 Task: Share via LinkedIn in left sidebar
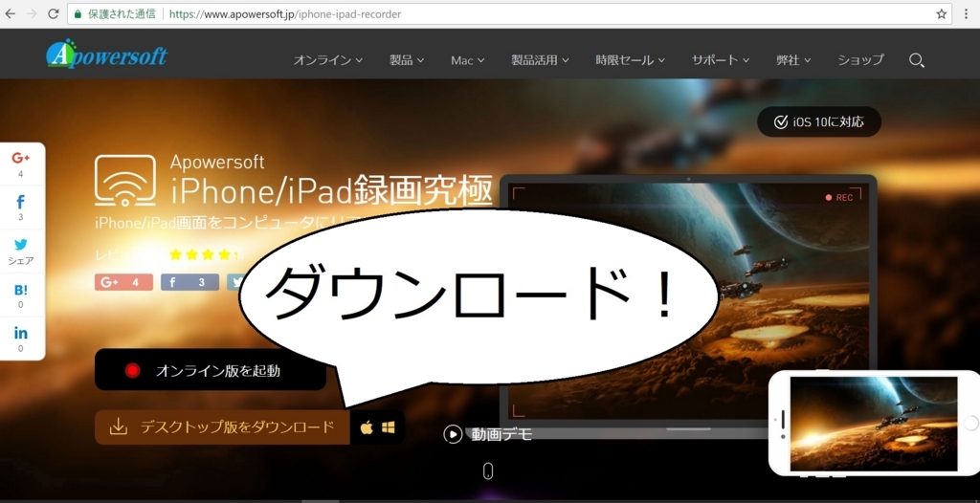tap(21, 338)
